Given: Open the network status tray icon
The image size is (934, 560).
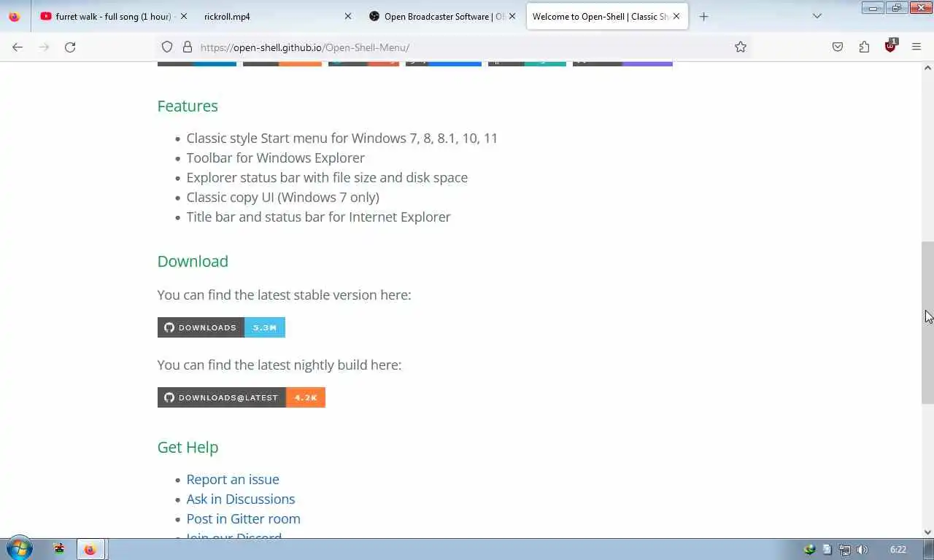Looking at the screenshot, I should point(845,550).
